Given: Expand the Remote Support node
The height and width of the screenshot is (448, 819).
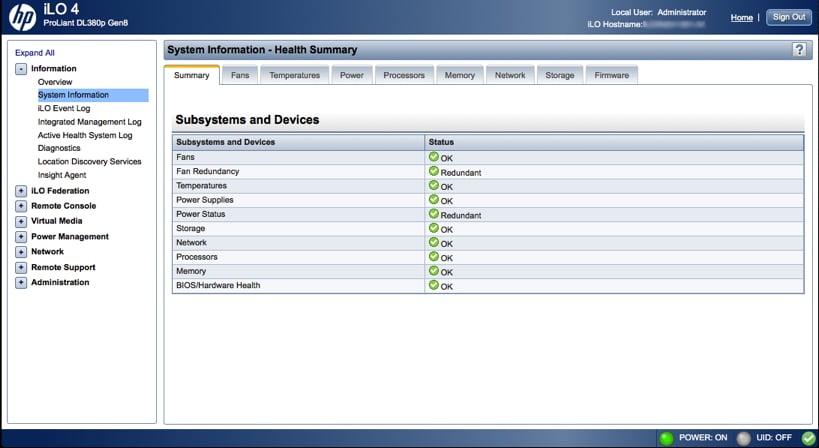Looking at the screenshot, I should (x=21, y=267).
